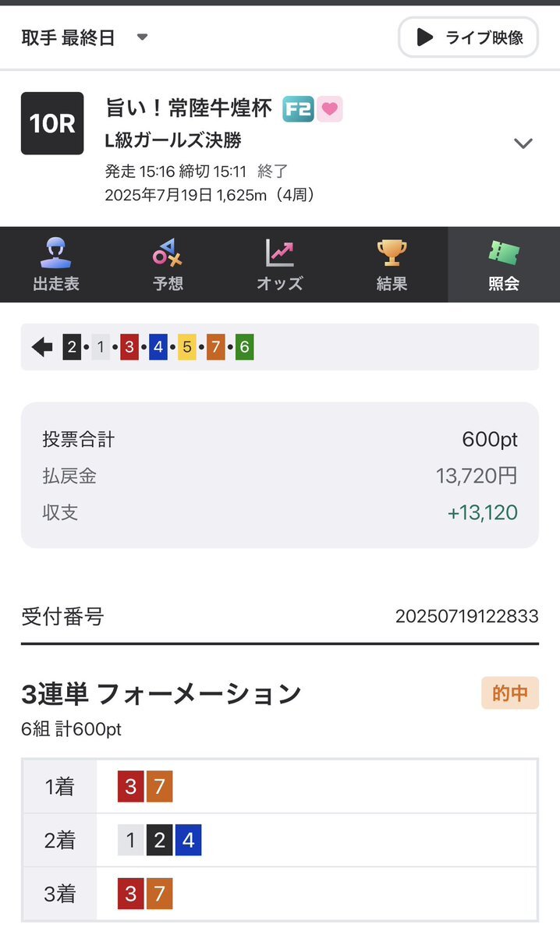The image size is (560, 935).
Task: Select red 3 in the 3着 row
Action: [130, 894]
